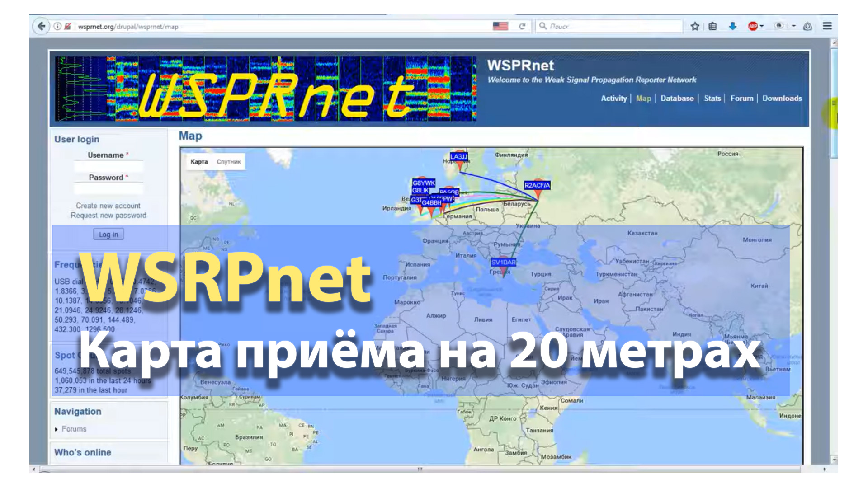This screenshot has height=488, width=868.
Task: Open the hamburger menu in browser toolbar
Action: (827, 26)
